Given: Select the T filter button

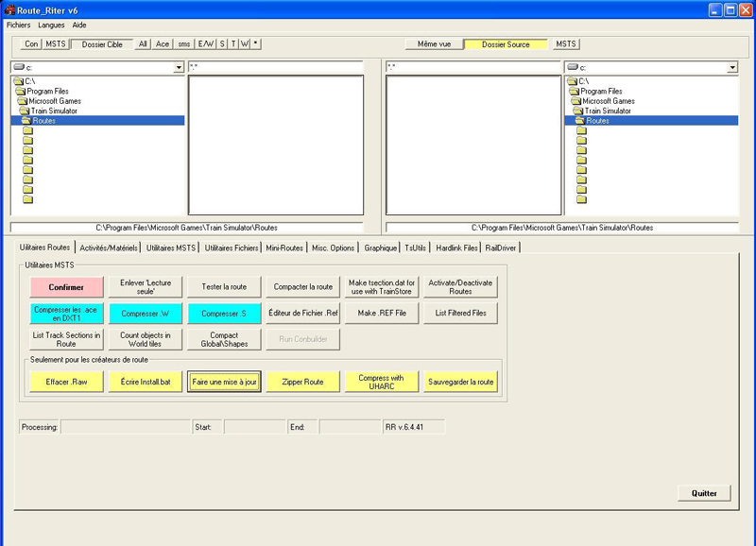Looking at the screenshot, I should 233,43.
